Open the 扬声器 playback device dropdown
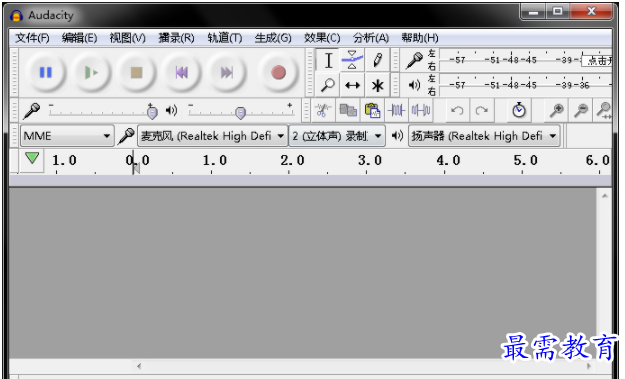Screen dimensions: 625x379 coord(484,136)
